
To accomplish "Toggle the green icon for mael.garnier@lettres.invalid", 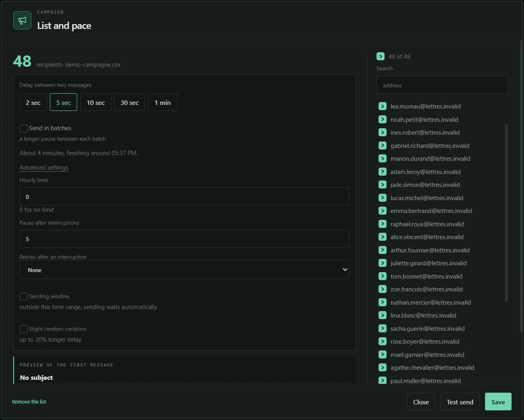I will click(x=383, y=354).
